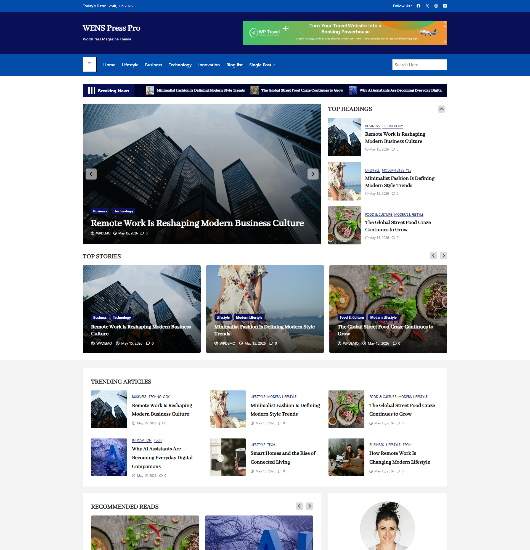Open the Instagram social icon in top bar
The height and width of the screenshot is (550, 530).
pos(436,6)
